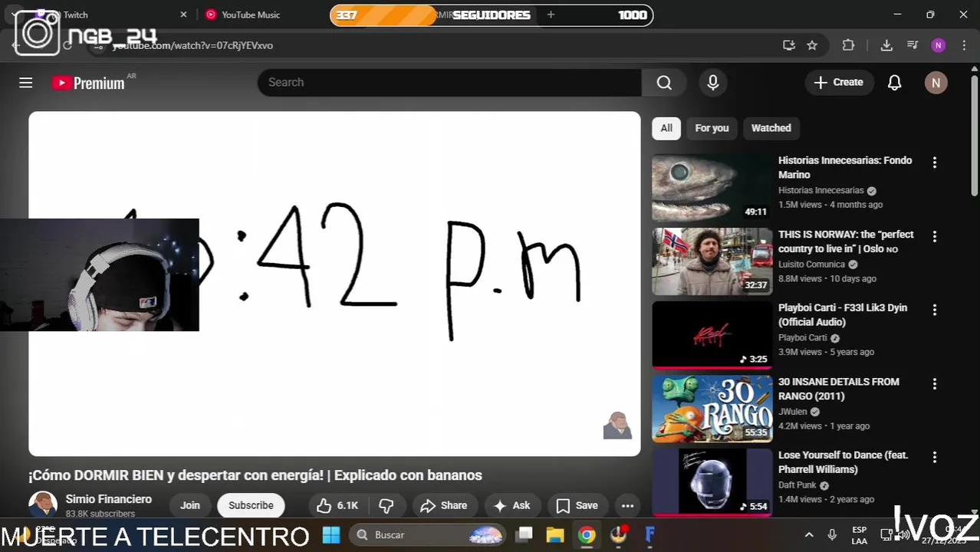This screenshot has height=552, width=980.
Task: Share the video
Action: (444, 505)
